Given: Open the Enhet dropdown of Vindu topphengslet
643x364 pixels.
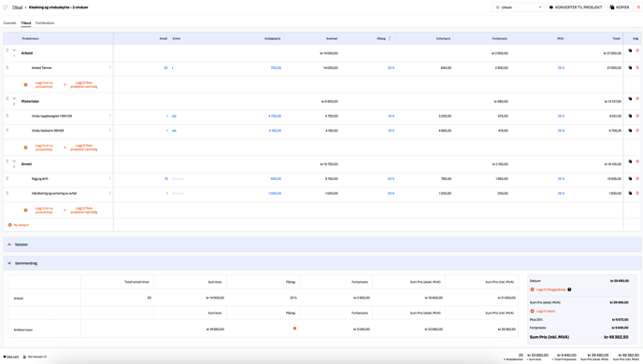Looking at the screenshot, I should click(x=174, y=116).
